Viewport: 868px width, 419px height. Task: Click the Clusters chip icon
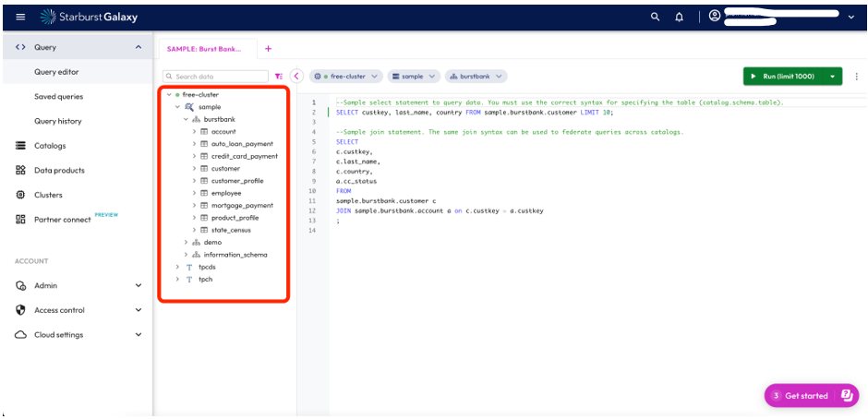pos(20,195)
